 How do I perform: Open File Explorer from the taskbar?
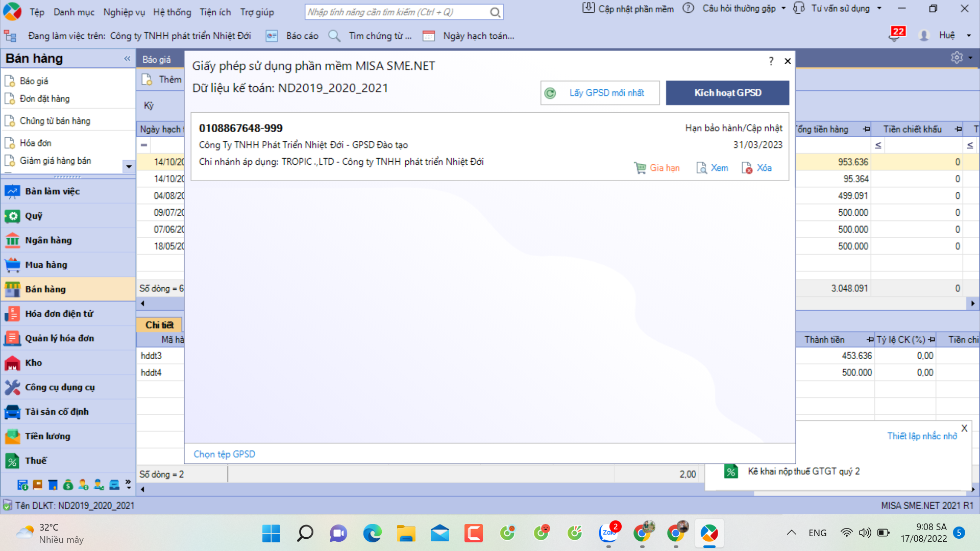pyautogui.click(x=406, y=534)
